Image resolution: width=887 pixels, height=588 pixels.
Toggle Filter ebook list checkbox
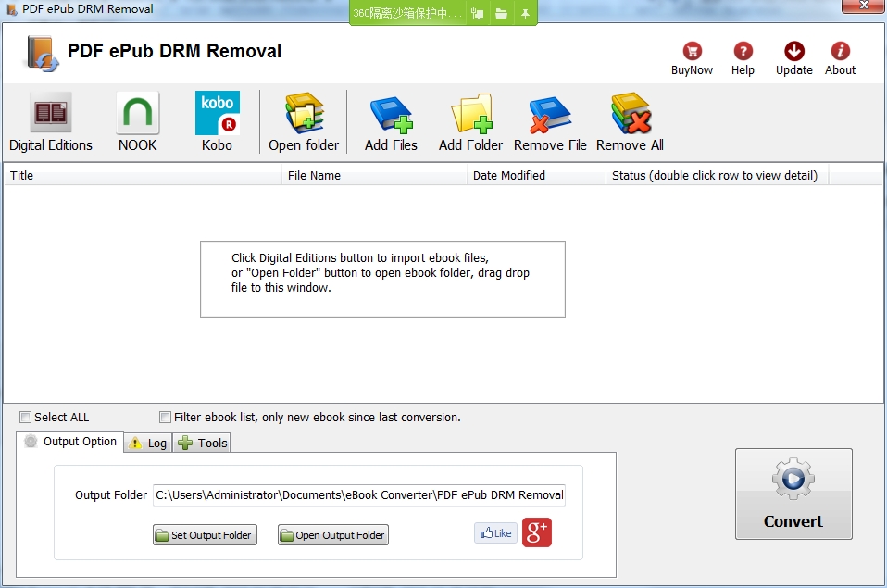point(166,418)
